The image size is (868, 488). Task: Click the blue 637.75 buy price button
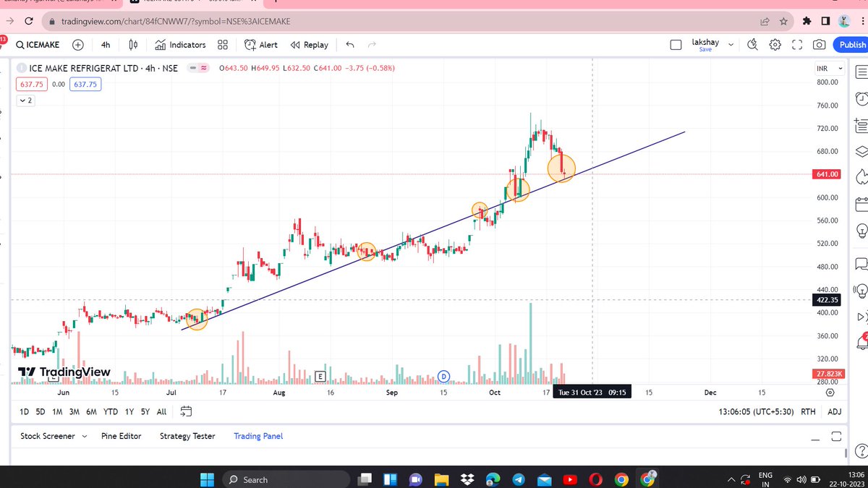[85, 84]
